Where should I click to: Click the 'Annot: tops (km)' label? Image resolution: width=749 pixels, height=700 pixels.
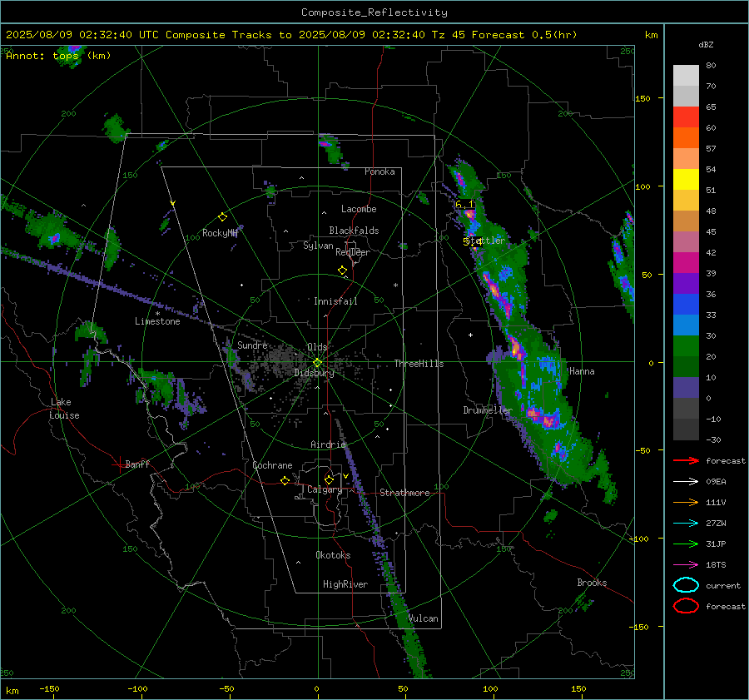pyautogui.click(x=59, y=56)
